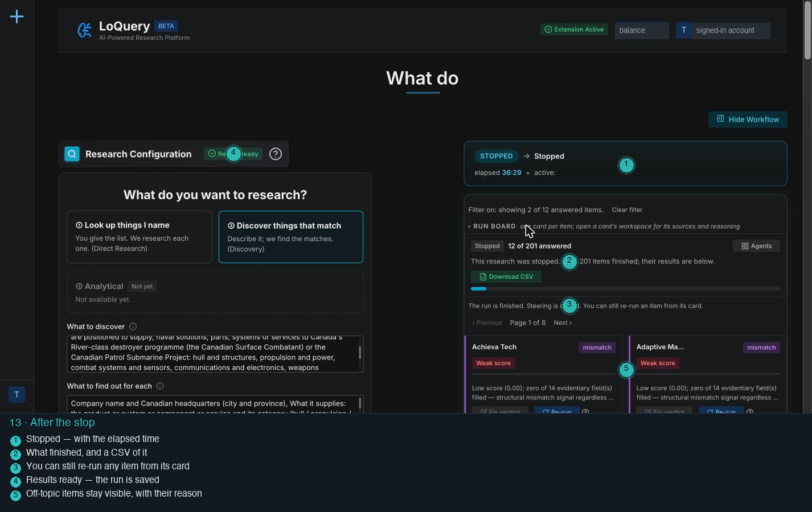Collapse the RUN BOARD section triangle
Image resolution: width=812 pixels, height=512 pixels.
click(469, 226)
